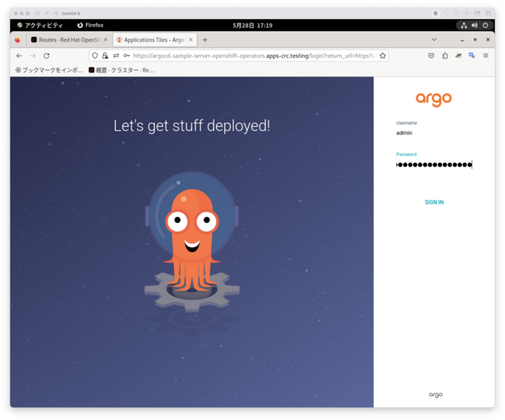Close the Applications Tiles Argo tab
Viewport: 505px width, 420px height.
click(x=191, y=40)
